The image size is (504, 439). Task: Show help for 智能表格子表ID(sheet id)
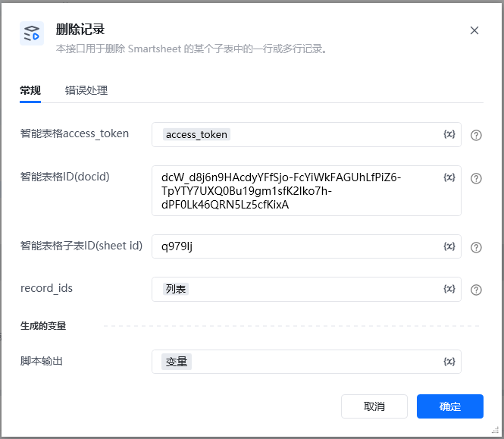point(476,247)
